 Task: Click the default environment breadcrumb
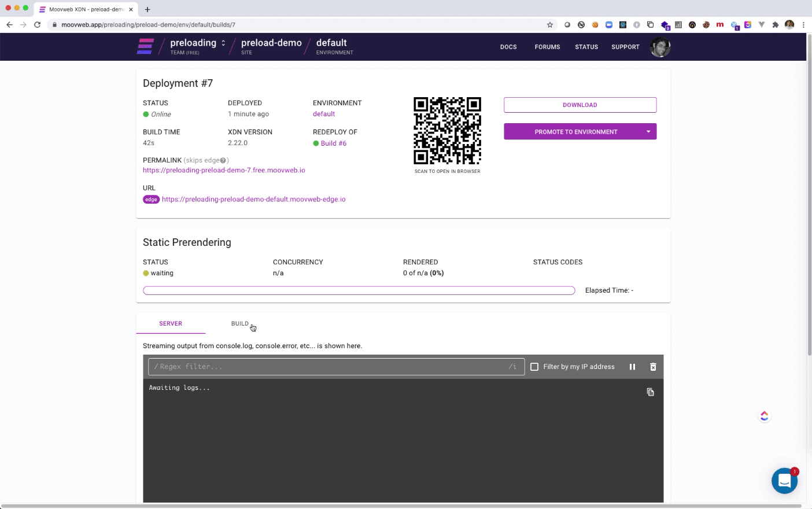pyautogui.click(x=331, y=43)
